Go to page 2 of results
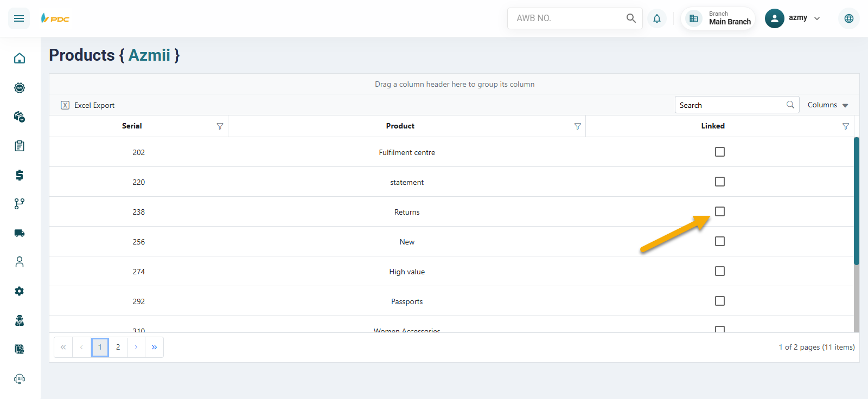 118,347
